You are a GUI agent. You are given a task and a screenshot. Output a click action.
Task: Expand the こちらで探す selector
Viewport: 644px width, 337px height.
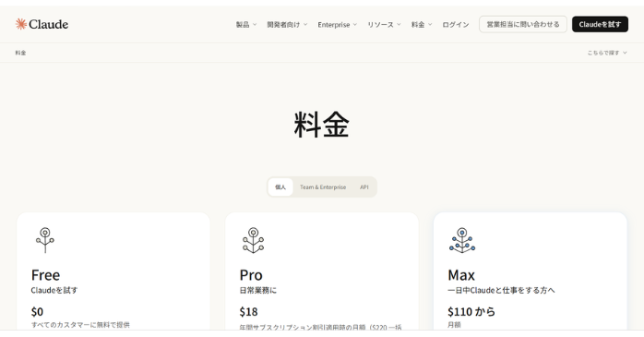(607, 53)
